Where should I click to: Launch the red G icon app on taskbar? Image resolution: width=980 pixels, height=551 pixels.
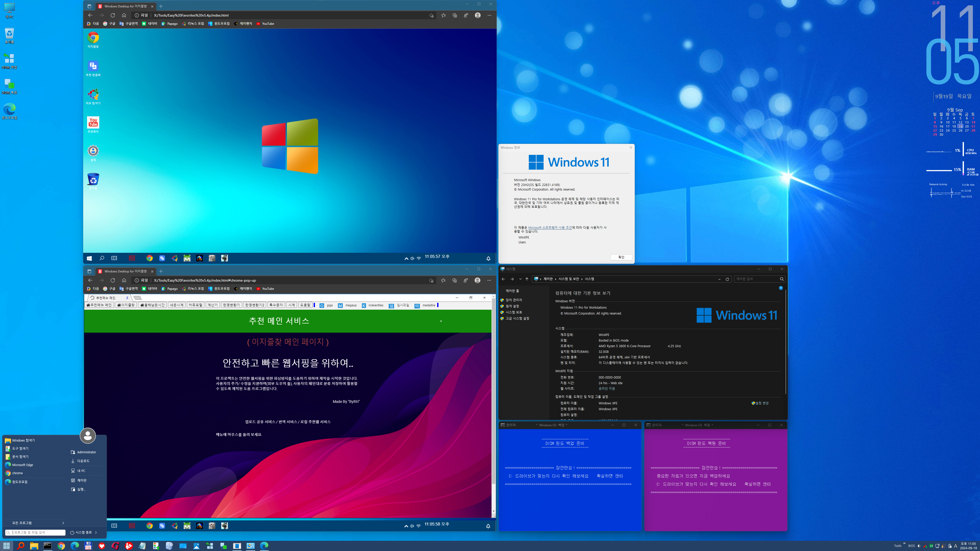click(115, 546)
